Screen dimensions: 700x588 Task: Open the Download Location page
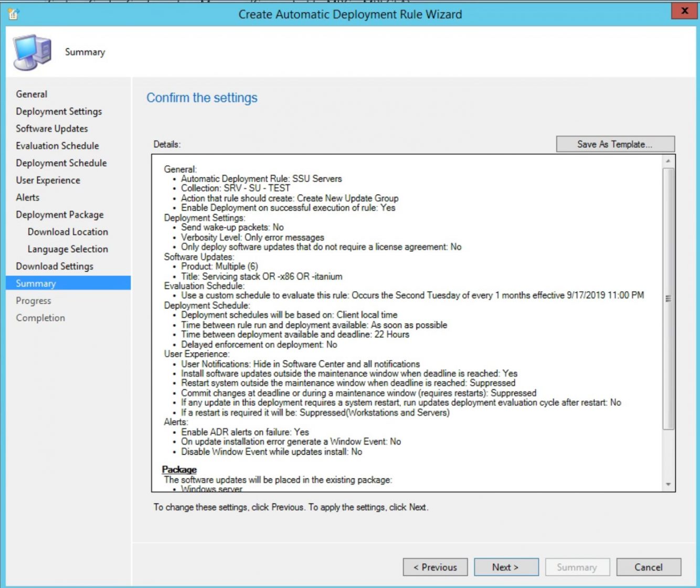(x=67, y=231)
